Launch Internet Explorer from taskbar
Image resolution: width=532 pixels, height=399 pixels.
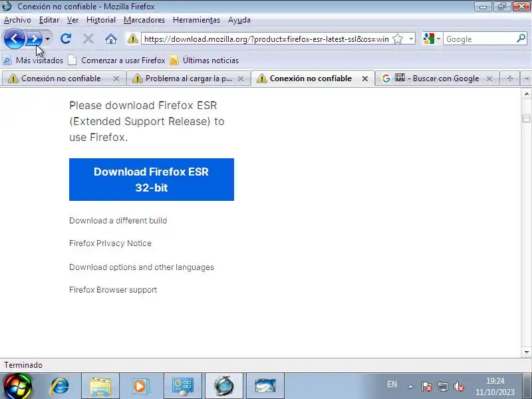pyautogui.click(x=60, y=386)
